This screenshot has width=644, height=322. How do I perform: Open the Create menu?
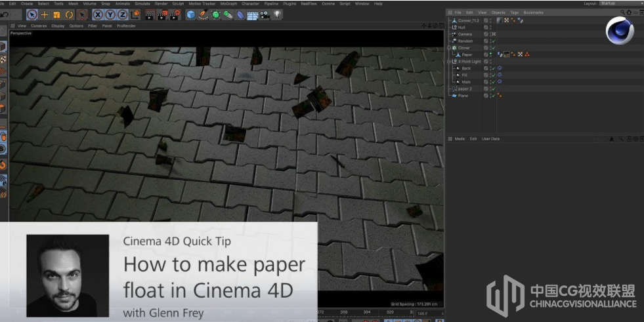click(x=27, y=4)
